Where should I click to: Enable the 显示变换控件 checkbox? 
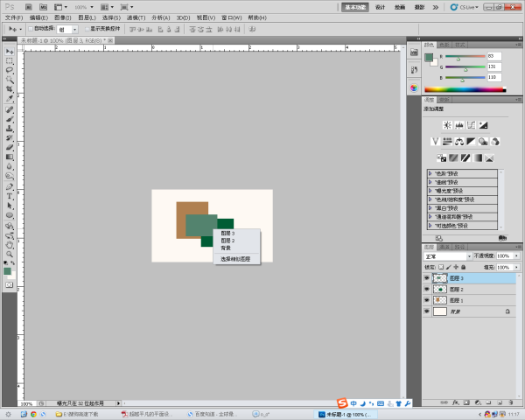87,29
